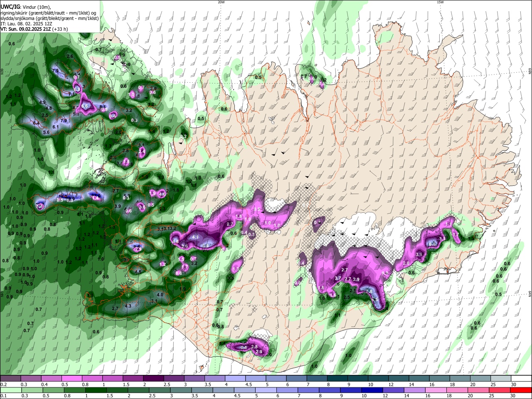This screenshot has height=399, width=532.
Task: Click the '3.7' snowfall value on the map
Action: pos(338,278)
